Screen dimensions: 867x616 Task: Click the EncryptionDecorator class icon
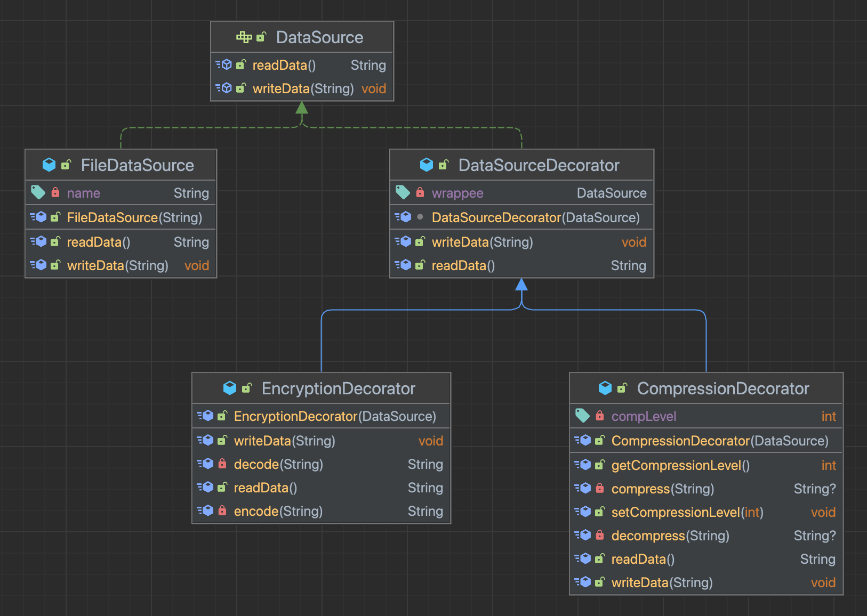pos(230,388)
